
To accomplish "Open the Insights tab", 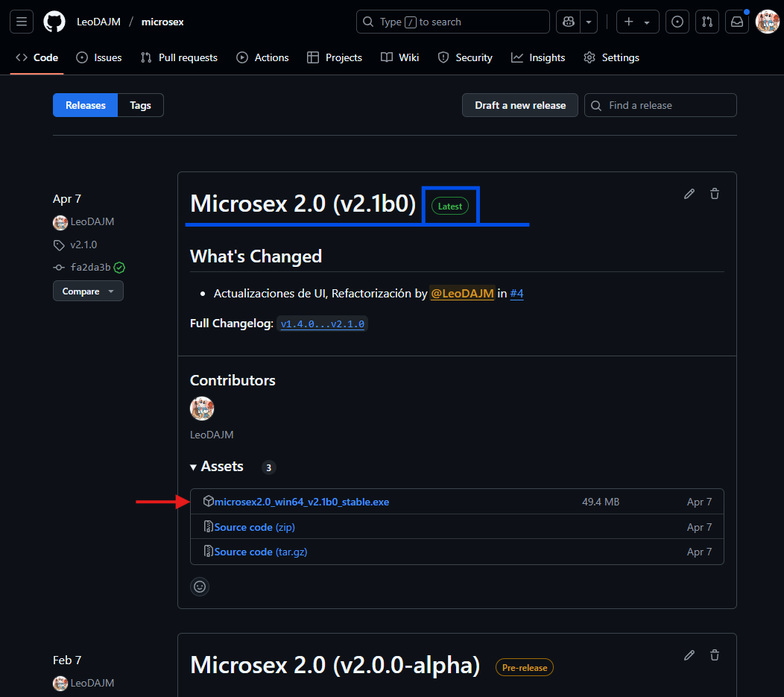I will [x=538, y=57].
